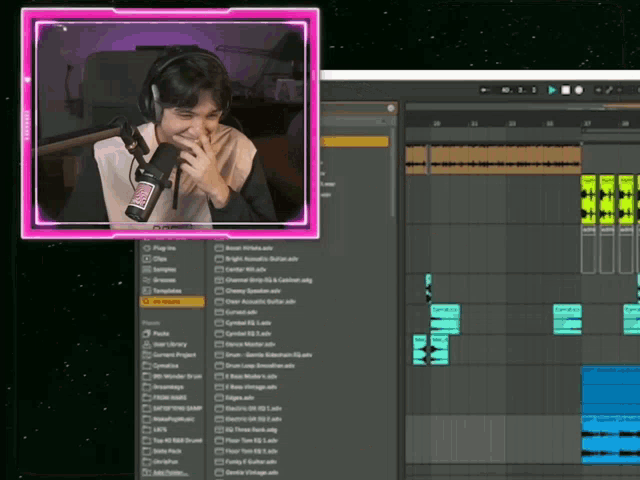Click the browser panel vertical scrollbar
Viewport: 640px width, 480px height.
tap(393, 173)
